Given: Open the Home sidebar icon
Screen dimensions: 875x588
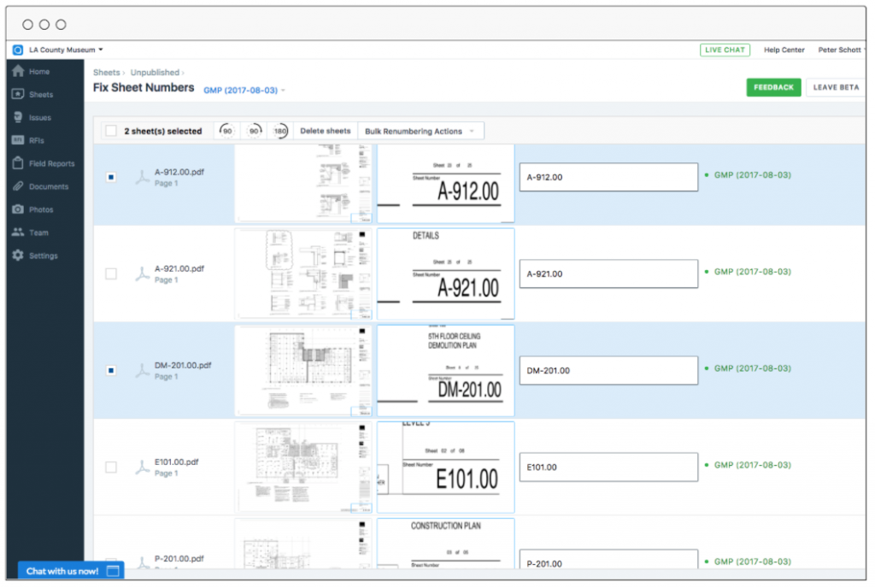Looking at the screenshot, I should tap(18, 71).
